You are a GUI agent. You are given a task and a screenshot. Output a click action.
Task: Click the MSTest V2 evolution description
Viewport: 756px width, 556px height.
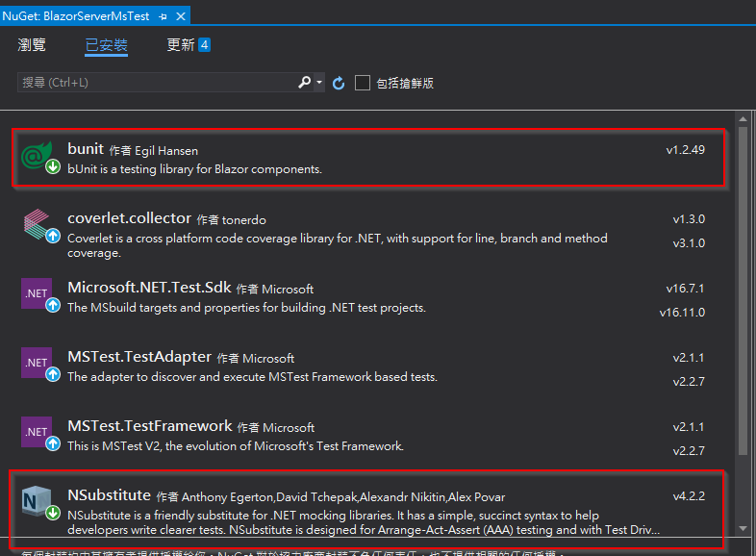click(x=236, y=446)
